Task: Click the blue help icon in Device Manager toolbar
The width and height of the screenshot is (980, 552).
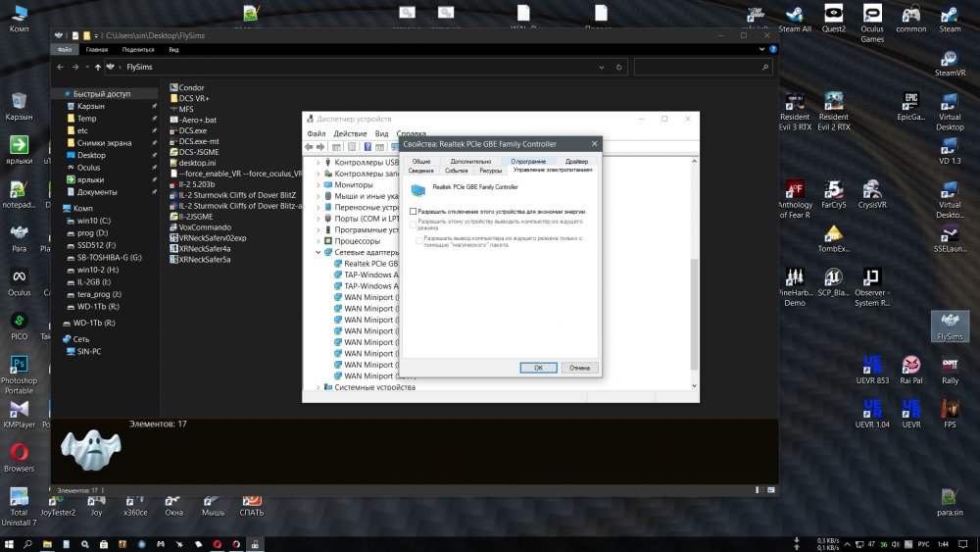Action: (367, 147)
